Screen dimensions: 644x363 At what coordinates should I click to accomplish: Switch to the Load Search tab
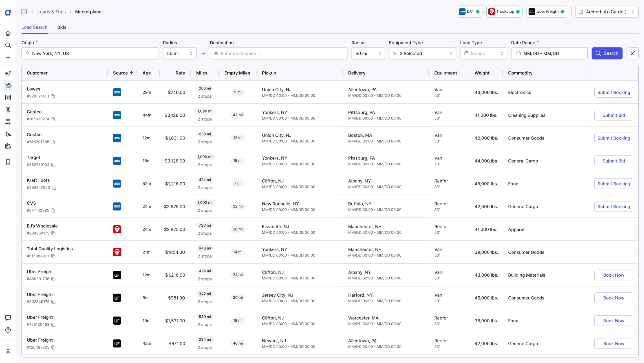click(34, 27)
